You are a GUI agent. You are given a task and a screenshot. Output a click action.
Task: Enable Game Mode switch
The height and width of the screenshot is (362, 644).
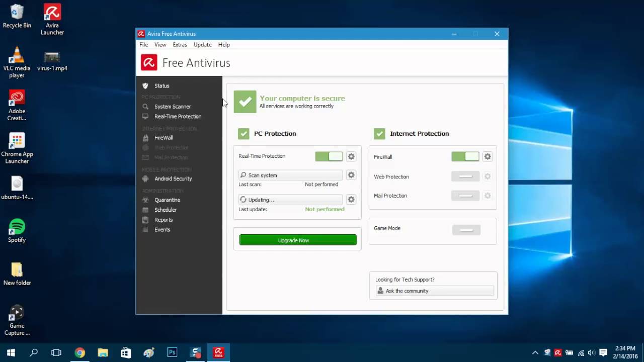(466, 230)
